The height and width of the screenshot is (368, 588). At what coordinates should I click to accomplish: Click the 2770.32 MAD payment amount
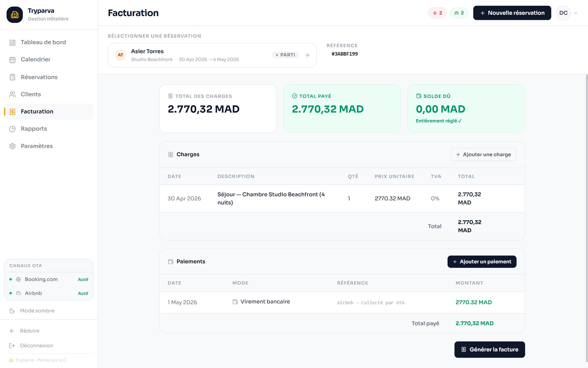[474, 302]
